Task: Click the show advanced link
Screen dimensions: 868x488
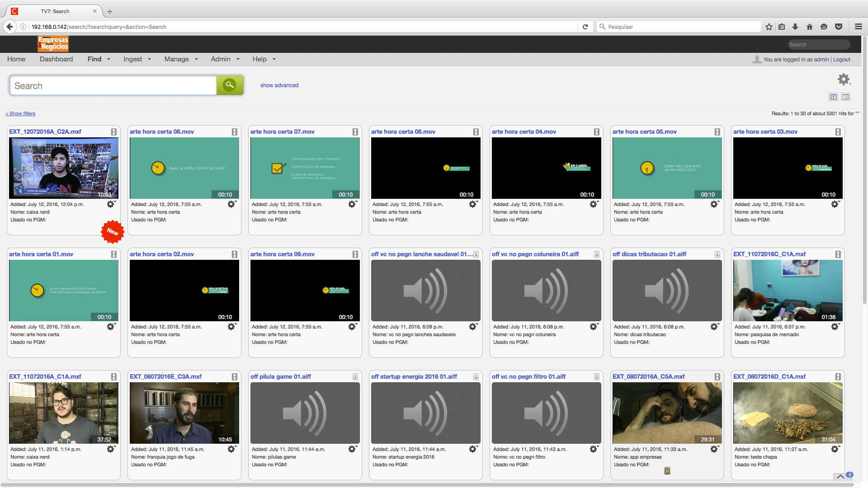Action: pyautogui.click(x=279, y=85)
